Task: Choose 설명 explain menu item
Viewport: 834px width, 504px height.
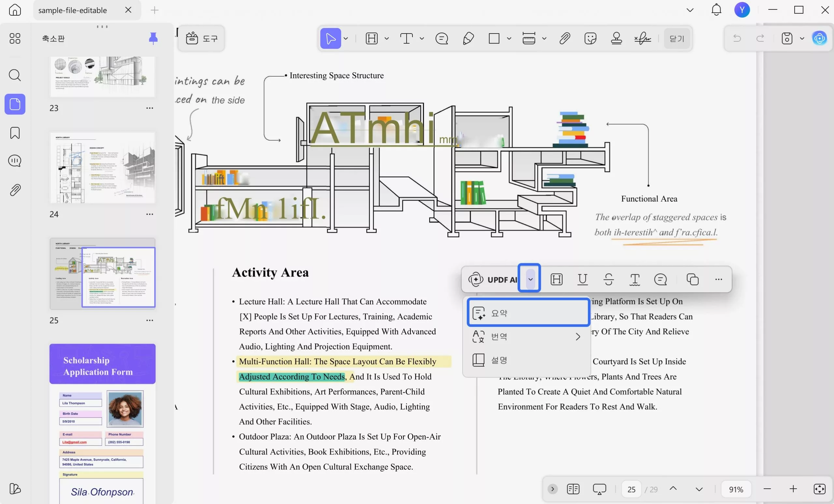Action: (x=527, y=360)
